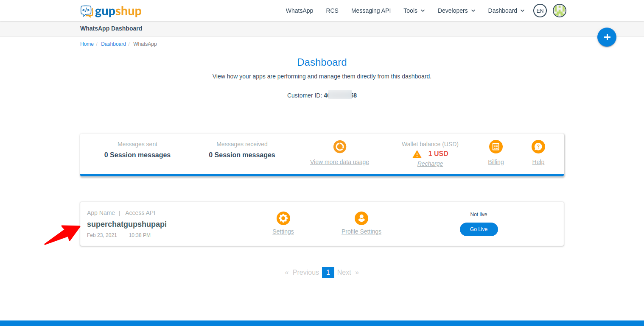The image size is (644, 326).
Task: Go to the Previous page
Action: coord(305,272)
